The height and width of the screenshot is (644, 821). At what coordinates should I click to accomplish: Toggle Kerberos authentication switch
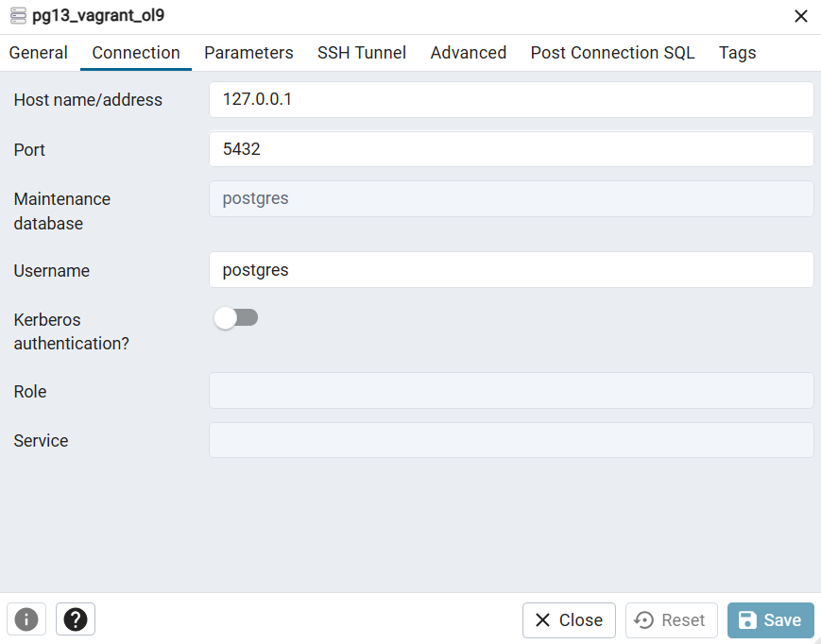coord(236,317)
